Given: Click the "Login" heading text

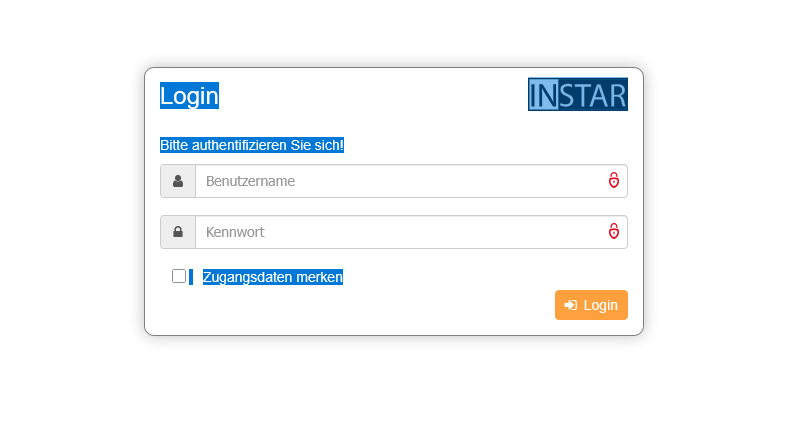Looking at the screenshot, I should pos(189,96).
